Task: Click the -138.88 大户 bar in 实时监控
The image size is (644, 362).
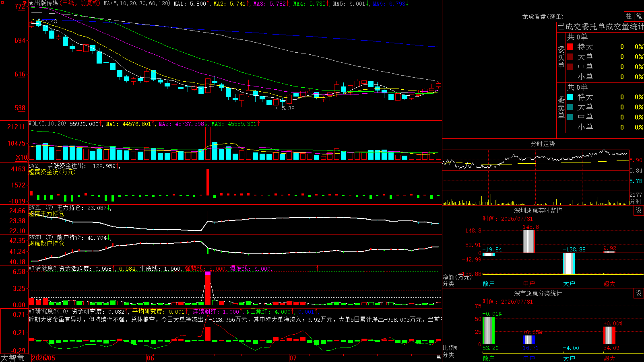Action: (569, 263)
